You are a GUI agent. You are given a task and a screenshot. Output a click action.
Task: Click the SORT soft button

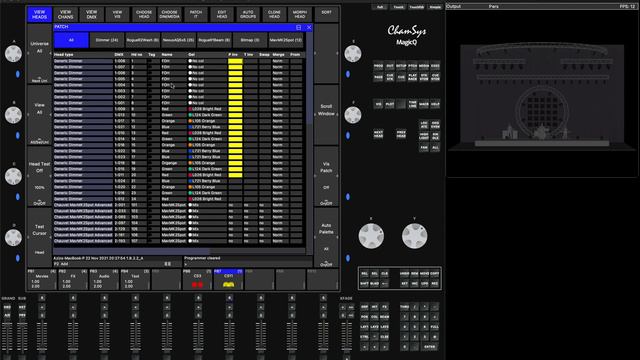(326, 15)
